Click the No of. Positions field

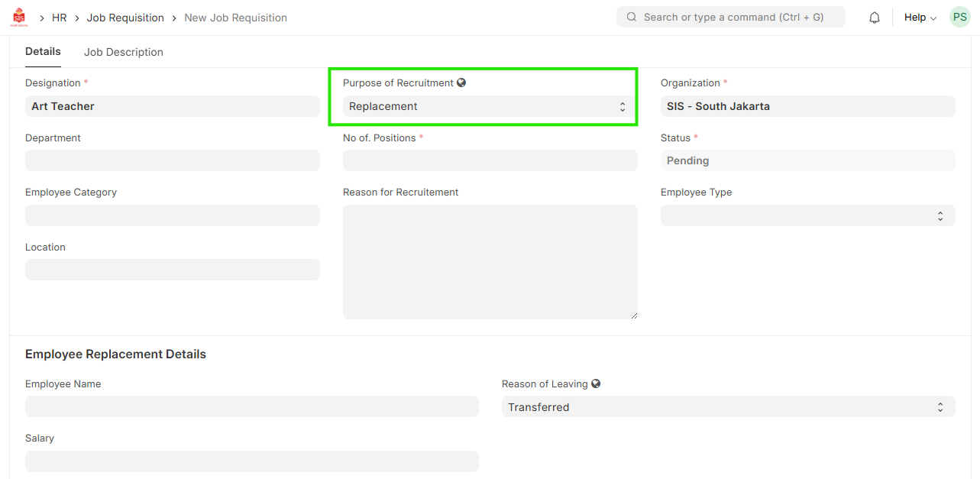click(x=489, y=160)
